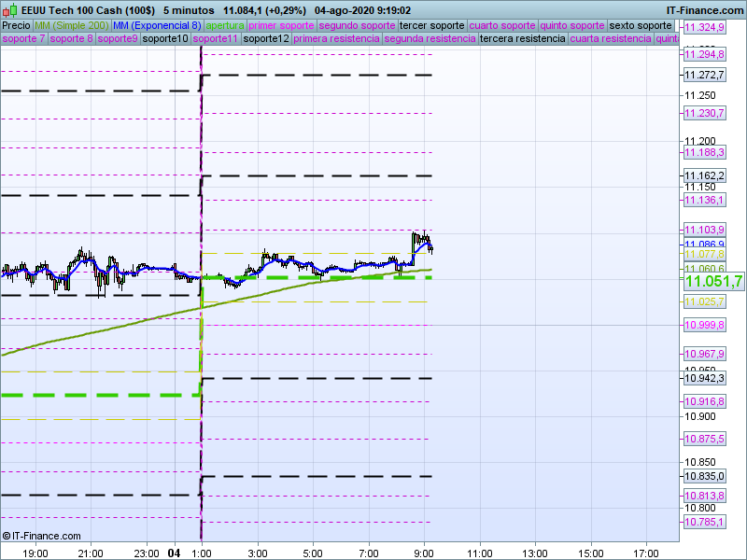
Task: Select the Precio legend label
Action: click(x=16, y=25)
